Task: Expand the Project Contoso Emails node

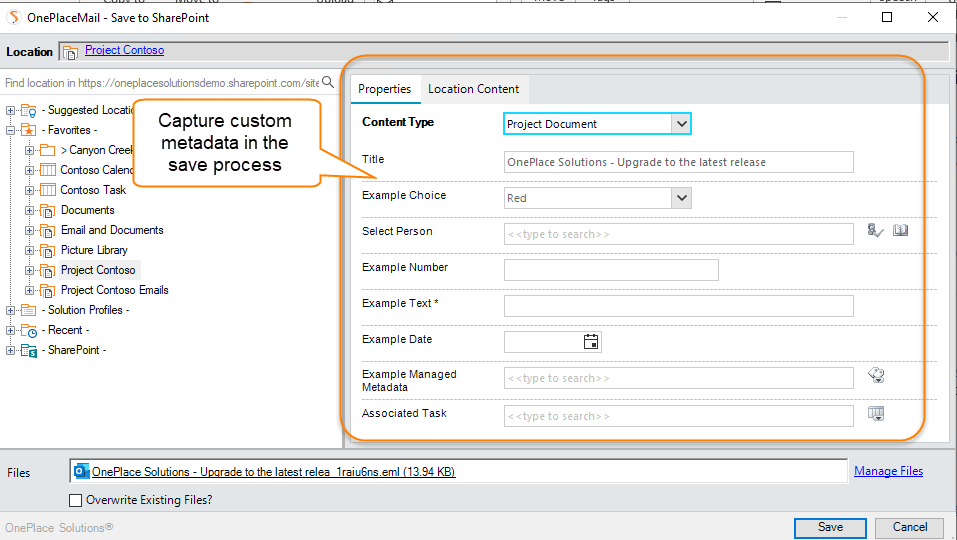Action: [29, 290]
